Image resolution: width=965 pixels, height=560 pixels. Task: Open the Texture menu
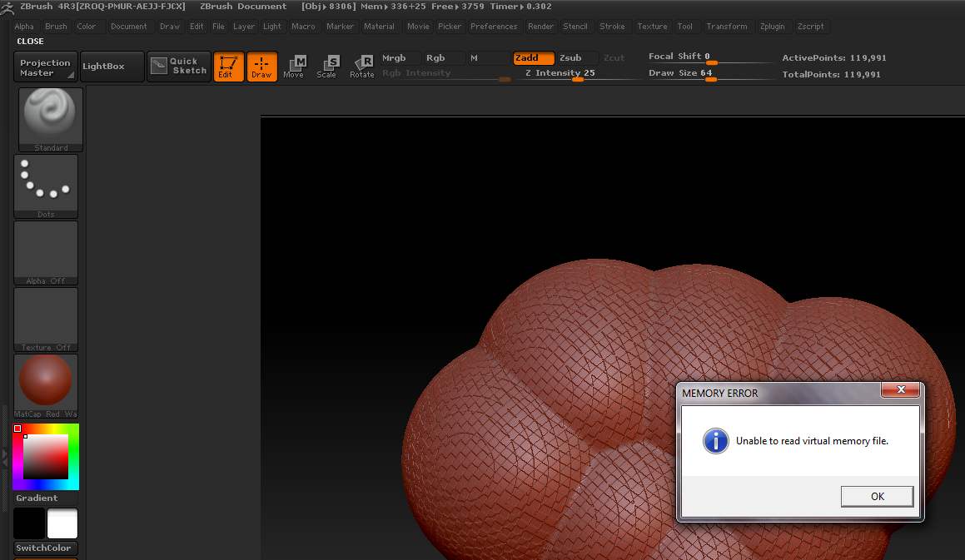tap(653, 27)
